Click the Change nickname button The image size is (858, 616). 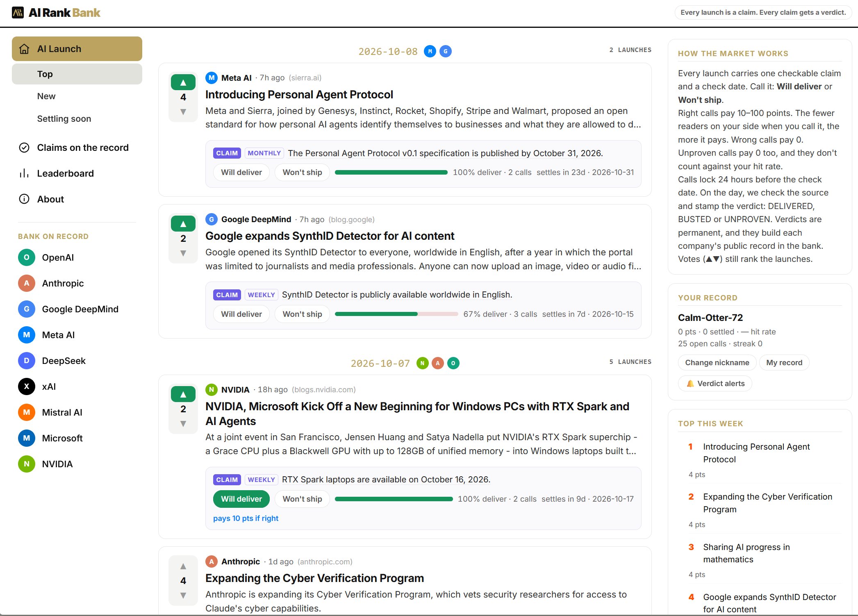[x=717, y=363]
